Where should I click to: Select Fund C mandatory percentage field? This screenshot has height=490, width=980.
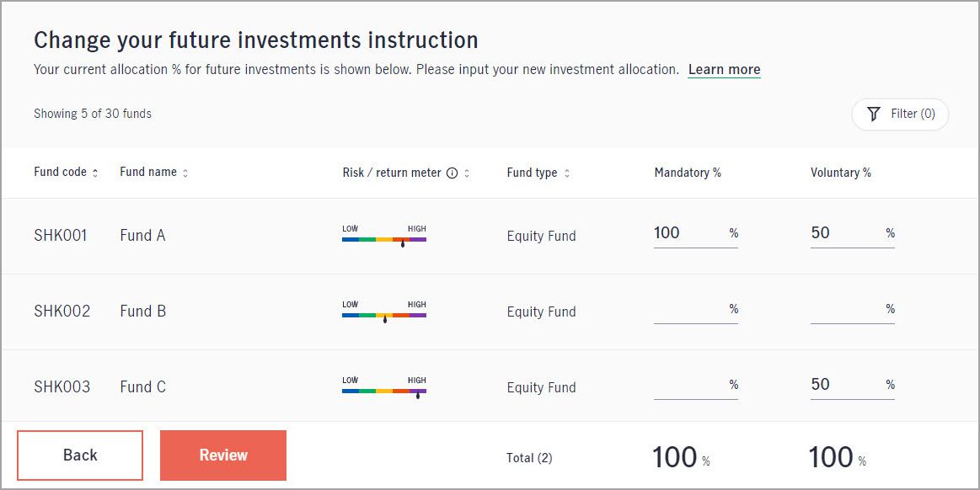click(x=696, y=386)
